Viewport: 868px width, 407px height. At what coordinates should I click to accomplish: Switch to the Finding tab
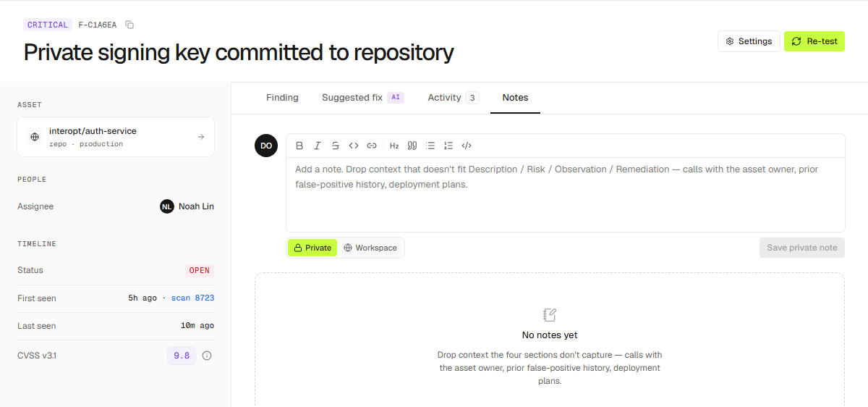coord(282,98)
